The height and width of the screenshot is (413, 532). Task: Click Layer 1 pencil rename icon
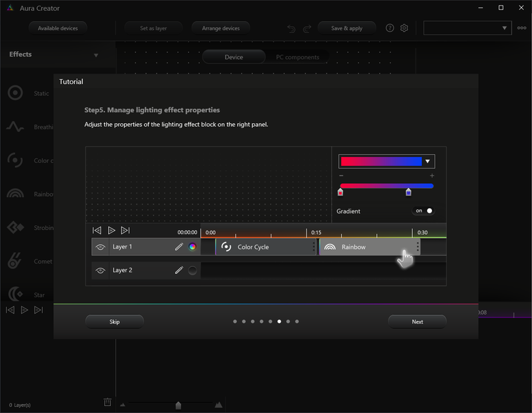178,246
